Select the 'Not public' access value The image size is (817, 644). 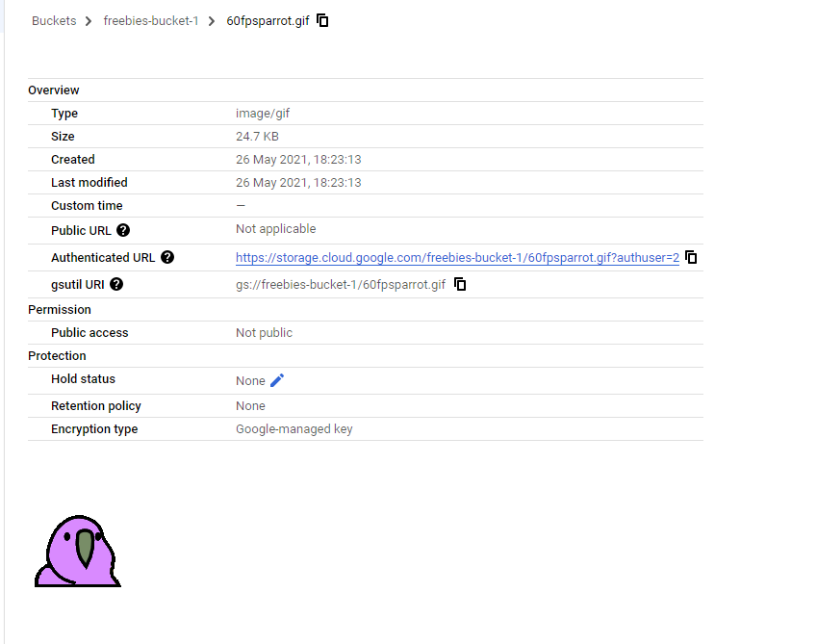click(264, 333)
